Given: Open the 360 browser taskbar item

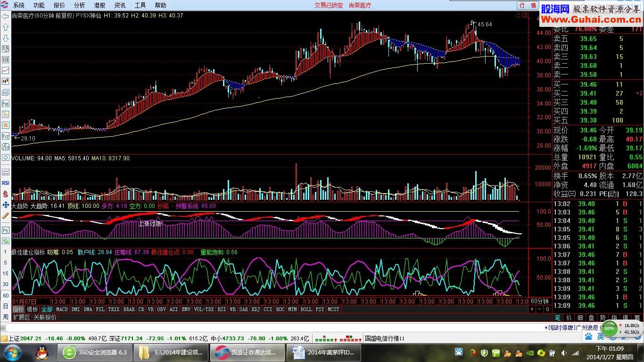Looking at the screenshot, I should point(94,352).
